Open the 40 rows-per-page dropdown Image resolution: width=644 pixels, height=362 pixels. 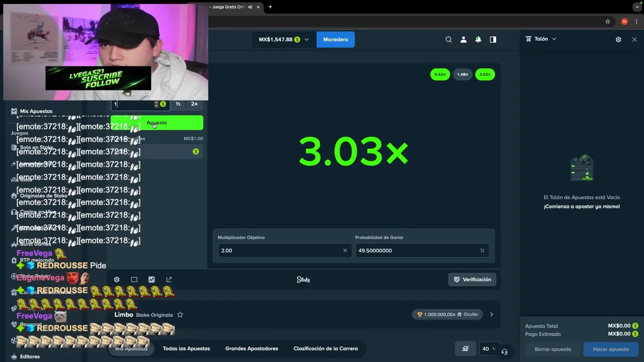(489, 348)
